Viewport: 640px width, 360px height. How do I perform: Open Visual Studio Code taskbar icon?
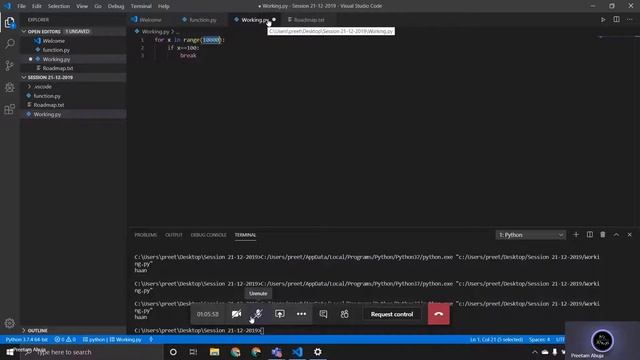pos(298,352)
